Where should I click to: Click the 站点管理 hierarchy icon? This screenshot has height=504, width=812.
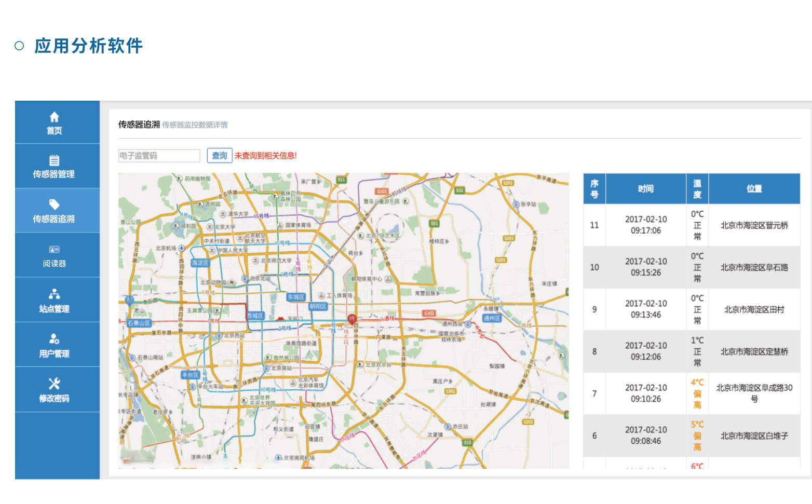54,294
